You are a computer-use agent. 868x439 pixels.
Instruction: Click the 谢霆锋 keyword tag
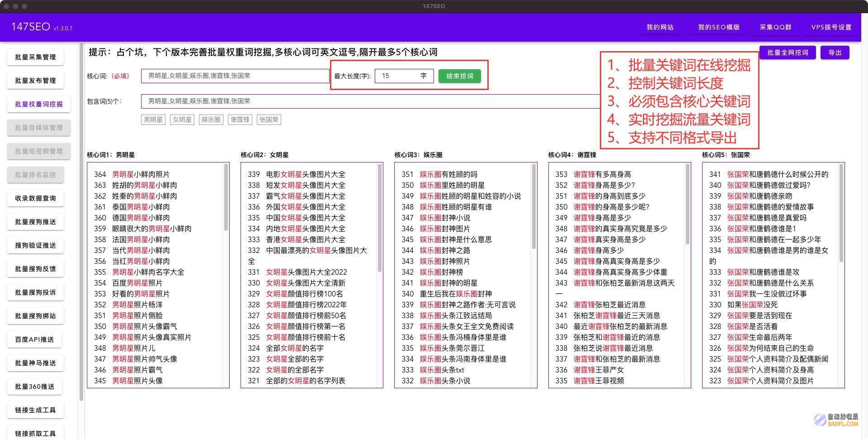[x=240, y=119]
